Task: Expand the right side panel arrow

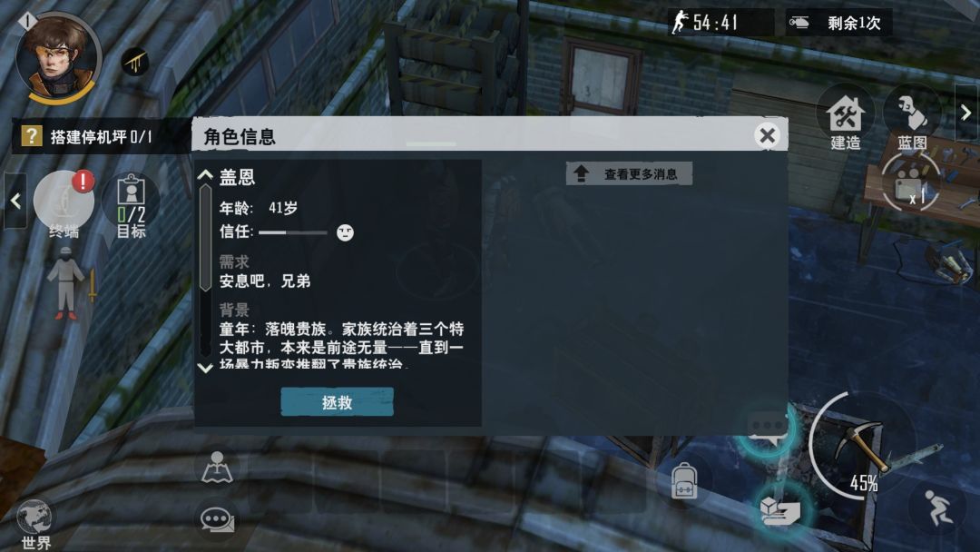Action: tap(966, 113)
